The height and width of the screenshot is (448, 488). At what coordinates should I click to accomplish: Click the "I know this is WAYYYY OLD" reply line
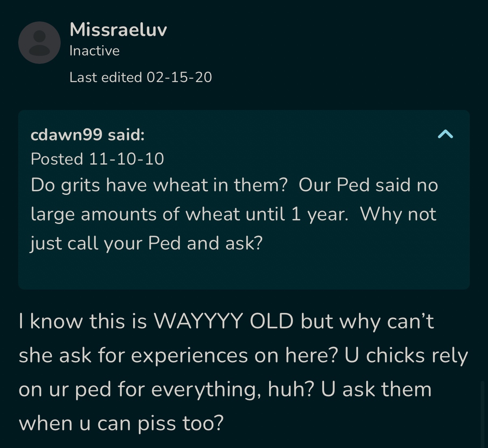[156, 321]
